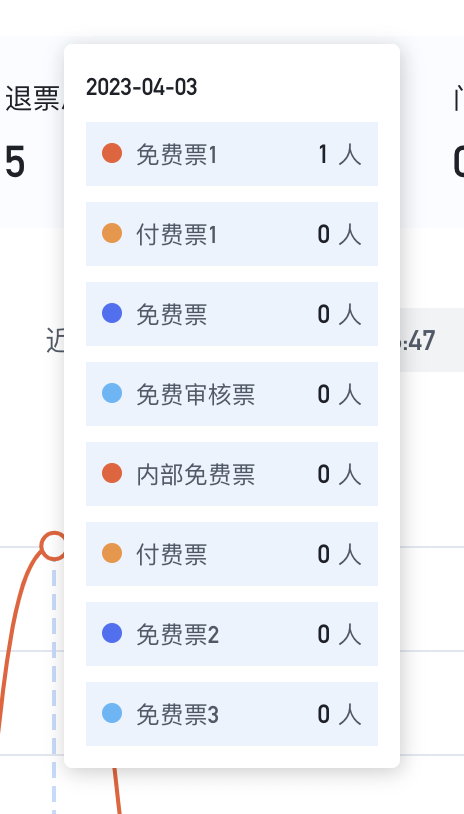
Task: Click the 1 人 count for 免费票1
Action: 339,155
